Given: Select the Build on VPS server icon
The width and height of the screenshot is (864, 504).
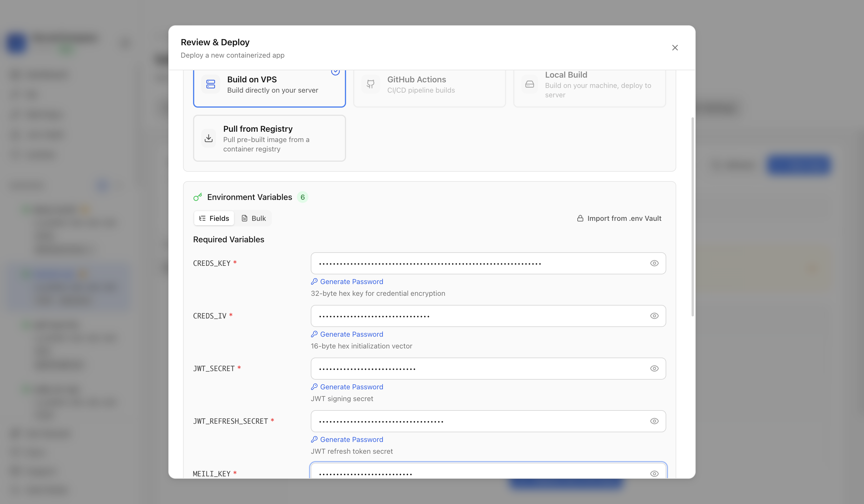Looking at the screenshot, I should [210, 84].
